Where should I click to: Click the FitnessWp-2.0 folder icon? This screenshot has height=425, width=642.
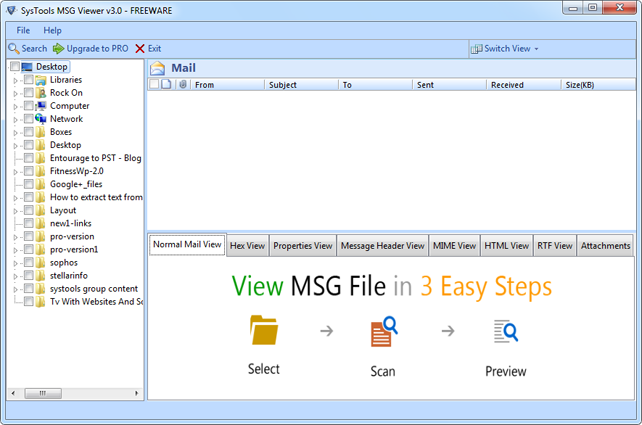point(41,171)
